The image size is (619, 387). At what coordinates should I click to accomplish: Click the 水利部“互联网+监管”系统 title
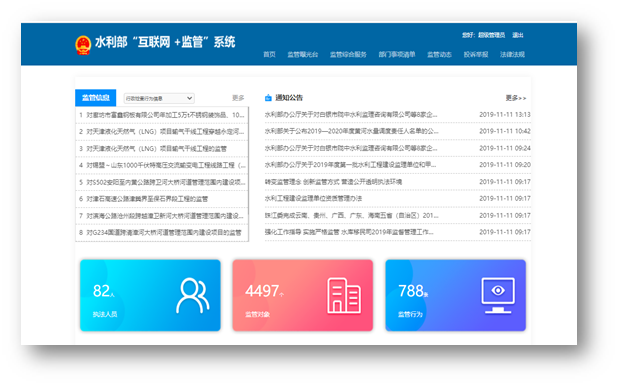(x=165, y=42)
